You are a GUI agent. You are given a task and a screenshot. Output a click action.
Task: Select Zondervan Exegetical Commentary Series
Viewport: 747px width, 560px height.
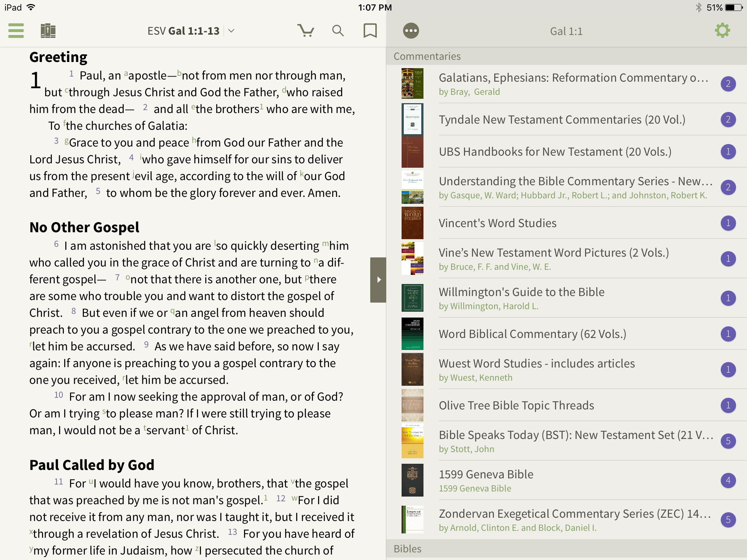click(x=566, y=520)
